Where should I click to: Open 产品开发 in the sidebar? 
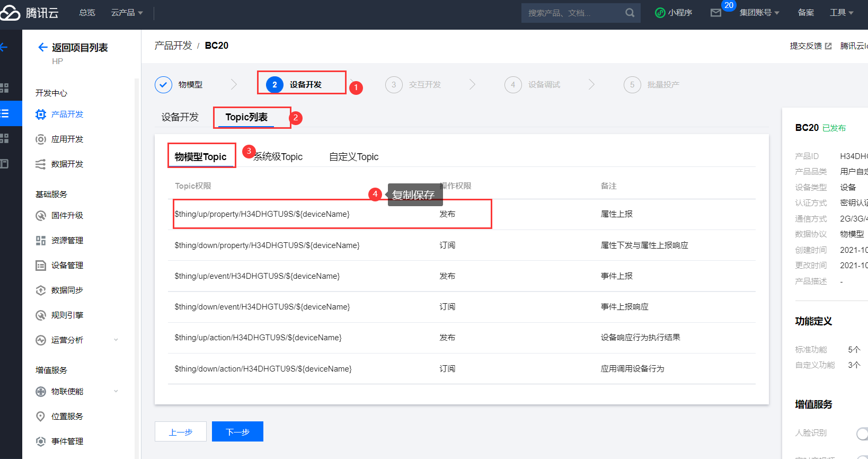pyautogui.click(x=67, y=114)
